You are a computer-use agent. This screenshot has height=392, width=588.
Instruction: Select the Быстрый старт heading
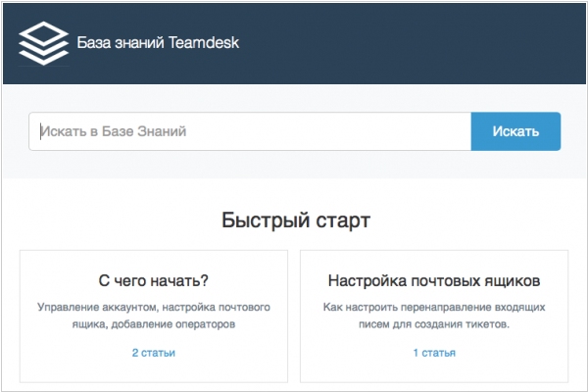coord(296,220)
